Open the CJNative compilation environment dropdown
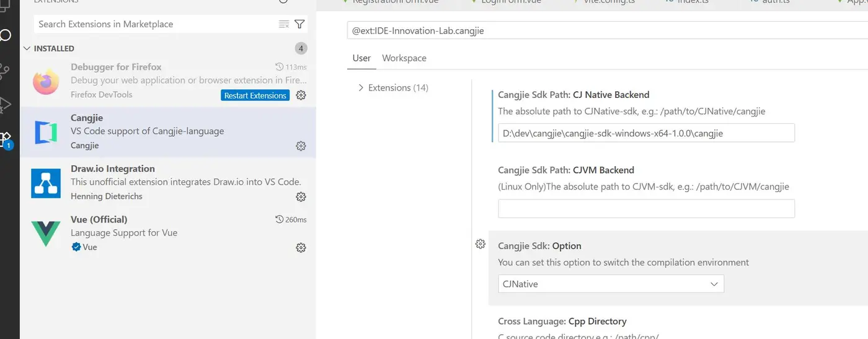Image resolution: width=868 pixels, height=339 pixels. [611, 284]
